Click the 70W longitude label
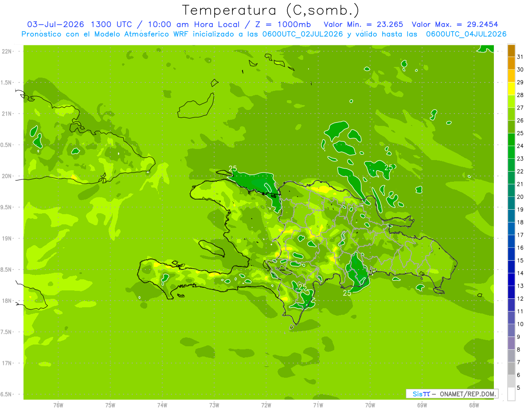The image size is (532, 411). pyautogui.click(x=370, y=405)
